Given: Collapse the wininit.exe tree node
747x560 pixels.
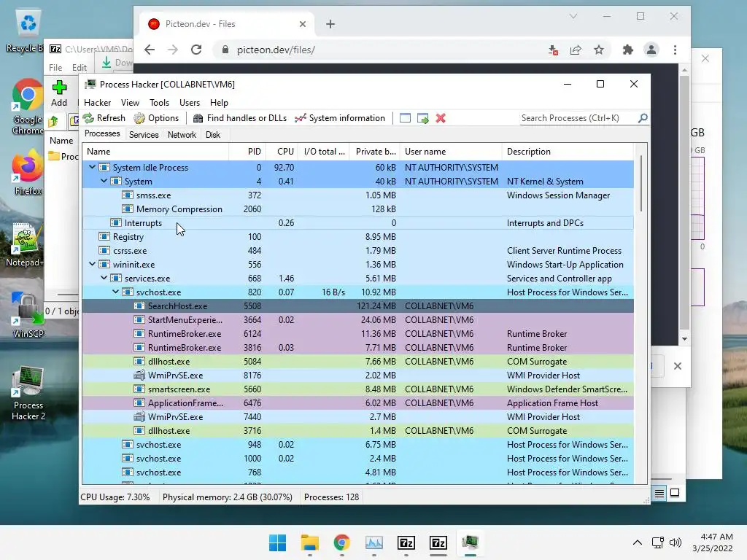Looking at the screenshot, I should [93, 264].
